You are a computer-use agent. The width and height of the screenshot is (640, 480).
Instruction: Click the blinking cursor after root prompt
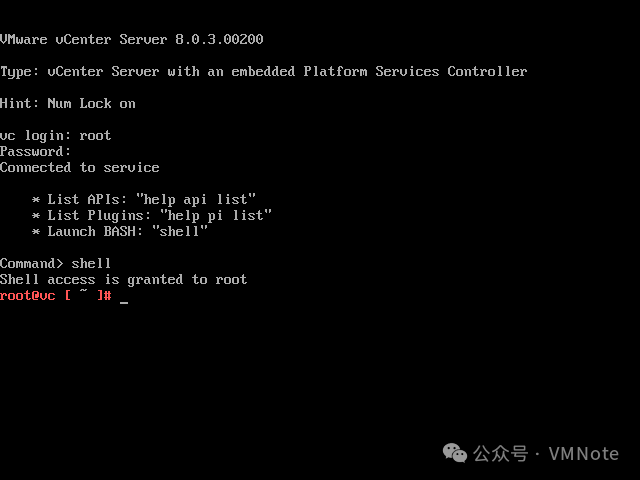click(124, 302)
